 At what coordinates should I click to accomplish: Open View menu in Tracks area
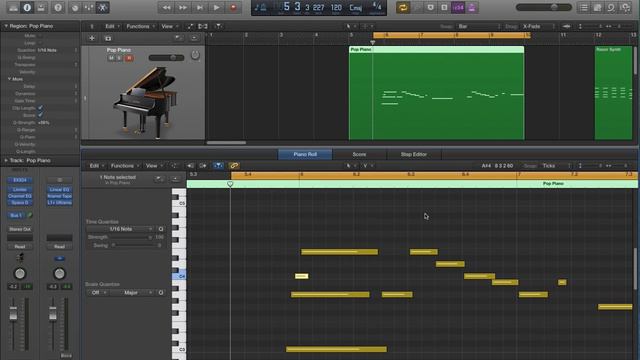(169, 26)
